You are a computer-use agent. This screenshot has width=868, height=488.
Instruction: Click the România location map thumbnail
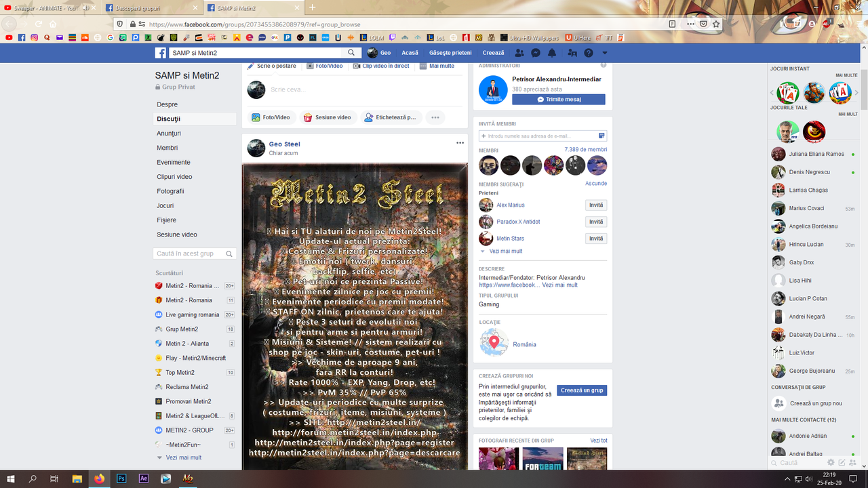pyautogui.click(x=494, y=343)
